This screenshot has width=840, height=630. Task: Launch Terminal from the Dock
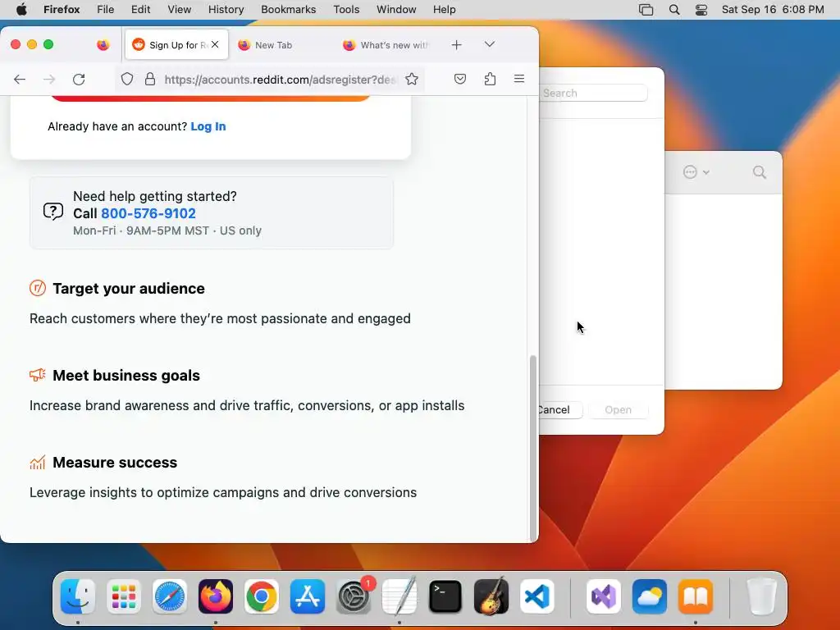pos(445,596)
